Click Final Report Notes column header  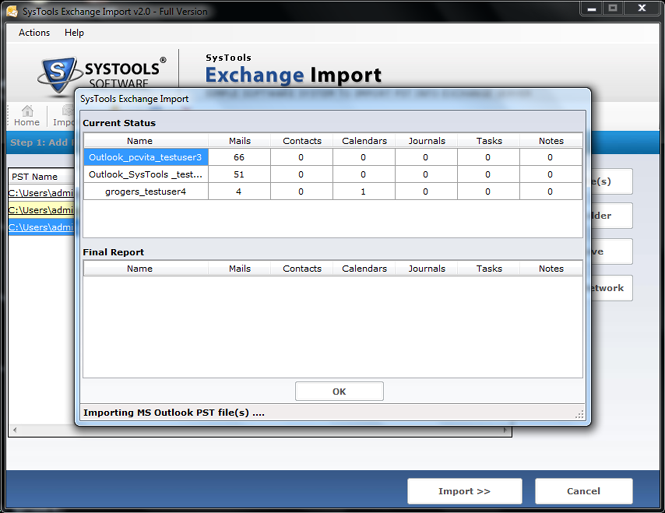(x=551, y=269)
